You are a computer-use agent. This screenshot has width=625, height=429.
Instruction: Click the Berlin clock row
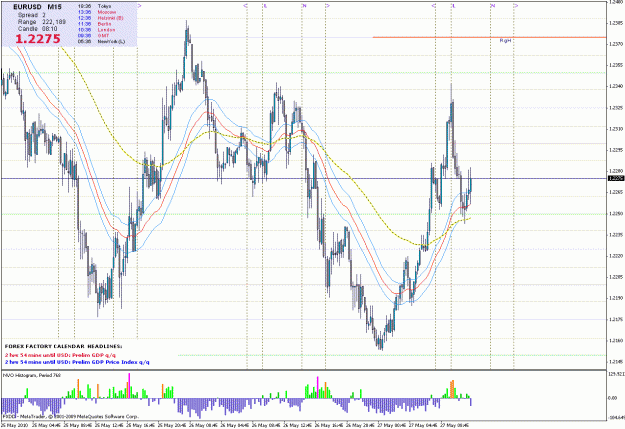click(94, 24)
